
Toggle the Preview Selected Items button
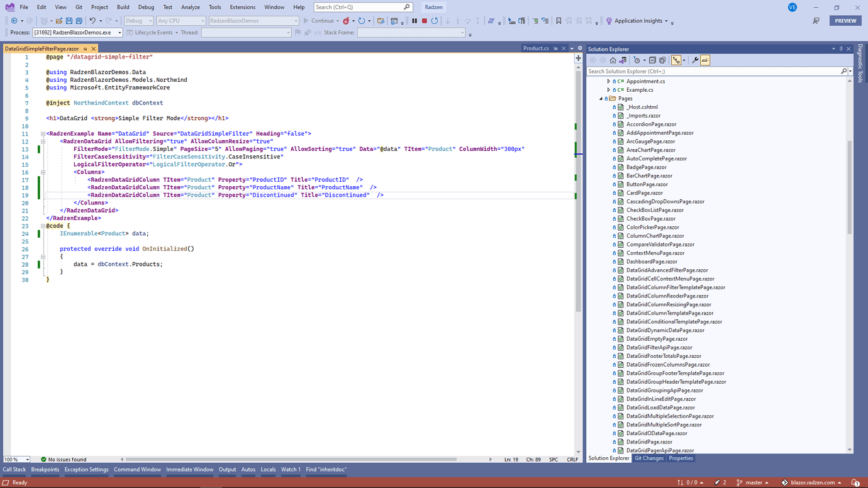(x=705, y=60)
